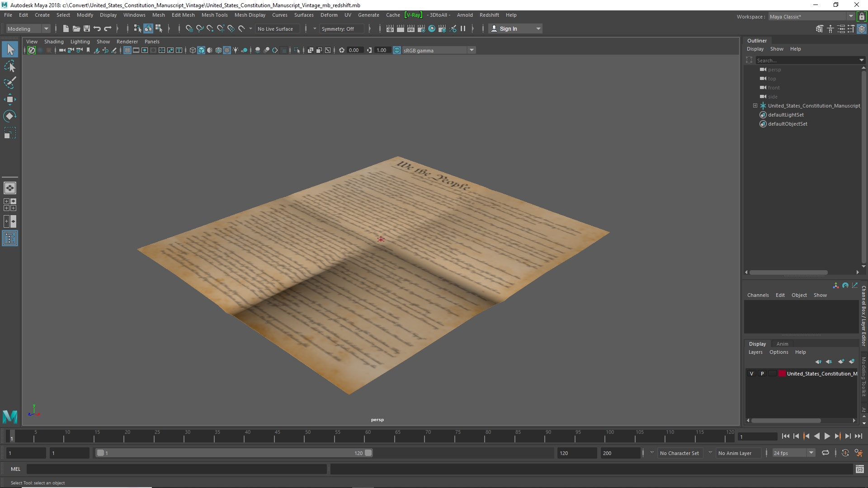The image size is (868, 488).
Task: Open the No Live Surface dropdown arrow
Action: [x=251, y=28]
